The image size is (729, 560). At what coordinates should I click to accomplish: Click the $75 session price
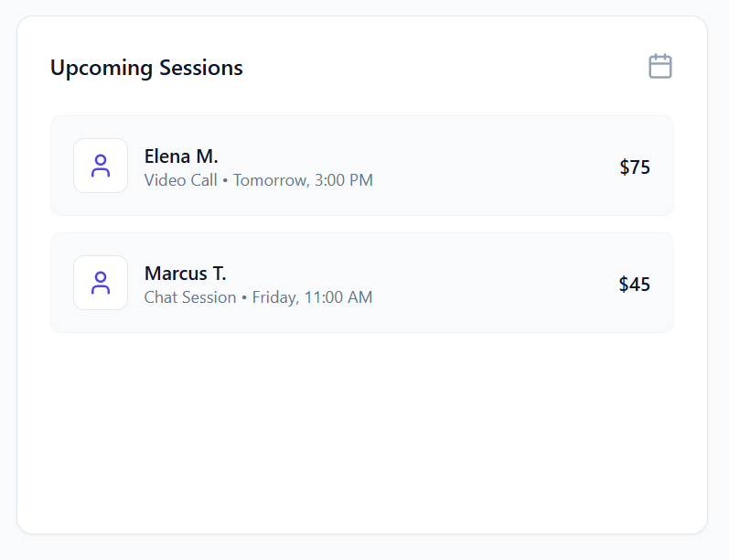pos(635,167)
